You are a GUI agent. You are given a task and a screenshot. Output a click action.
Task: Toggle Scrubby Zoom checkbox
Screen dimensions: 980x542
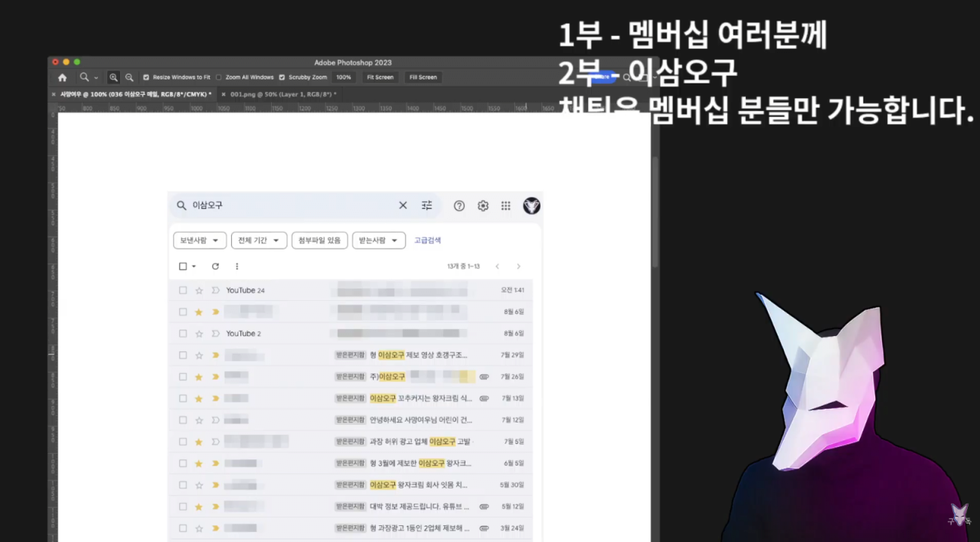pos(282,77)
